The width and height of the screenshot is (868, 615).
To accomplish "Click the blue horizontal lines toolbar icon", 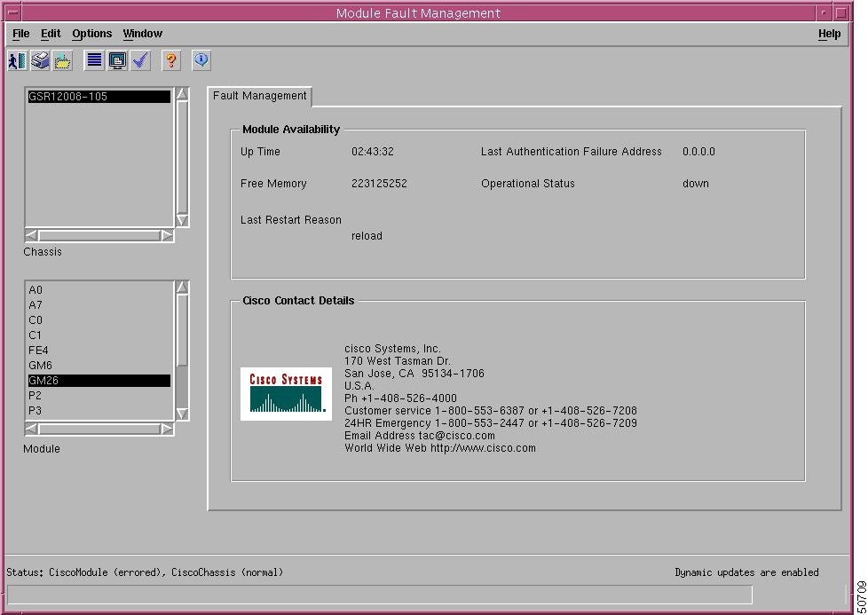I will point(94,59).
